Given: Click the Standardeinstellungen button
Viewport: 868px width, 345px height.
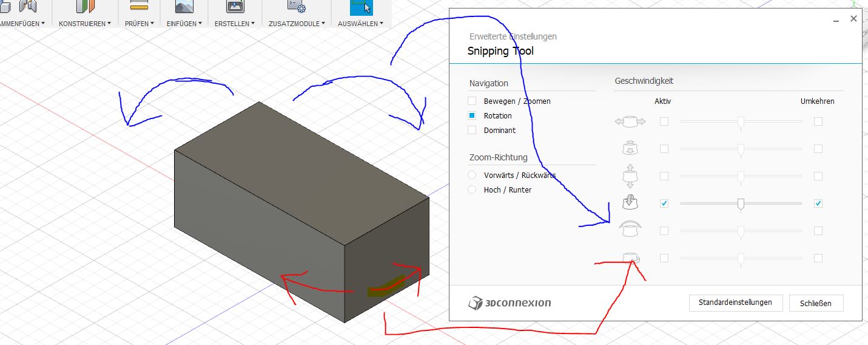Looking at the screenshot, I should [x=735, y=302].
